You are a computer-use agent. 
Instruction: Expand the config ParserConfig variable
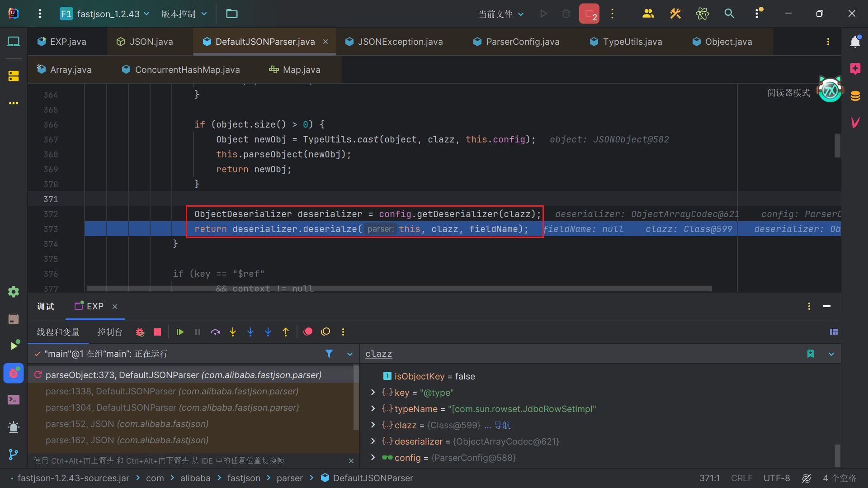(x=373, y=457)
